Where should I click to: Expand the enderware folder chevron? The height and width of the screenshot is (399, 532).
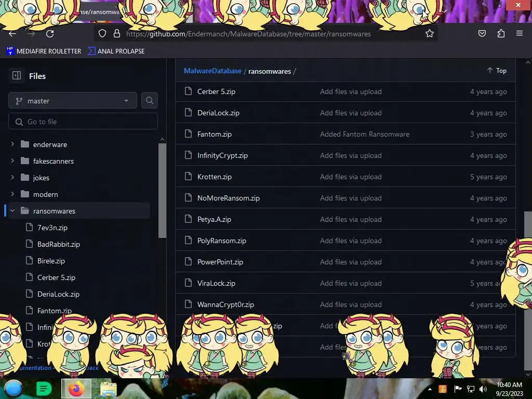coord(12,144)
